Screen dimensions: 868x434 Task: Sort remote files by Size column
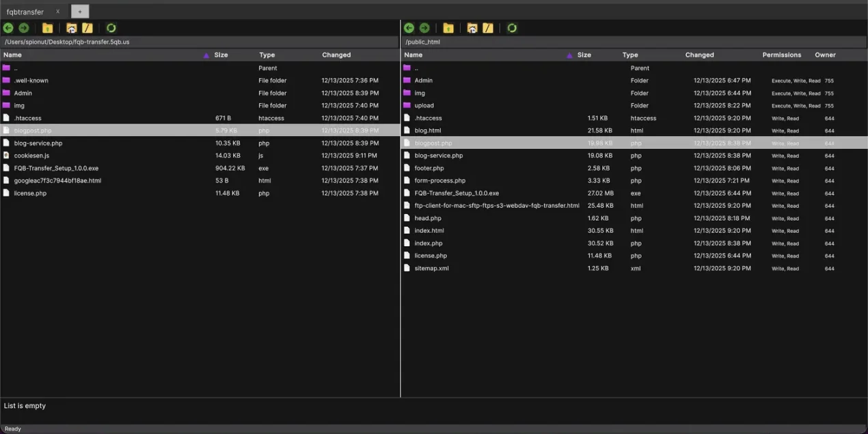click(x=584, y=55)
